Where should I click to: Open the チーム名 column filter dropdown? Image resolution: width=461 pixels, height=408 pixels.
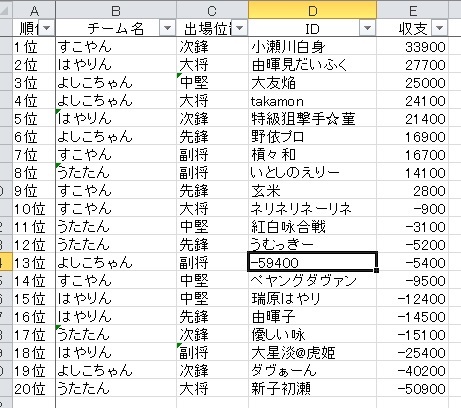pyautogui.click(x=167, y=28)
